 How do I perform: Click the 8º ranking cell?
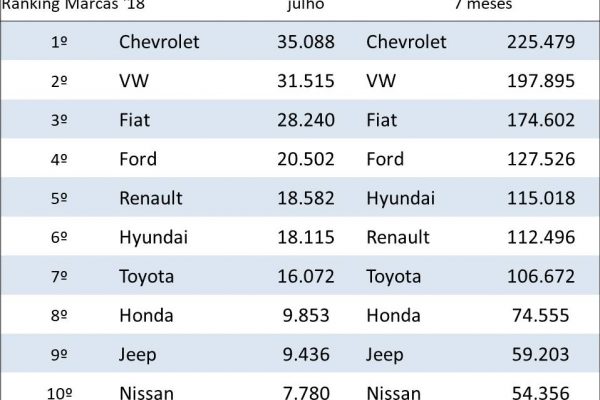(x=58, y=316)
